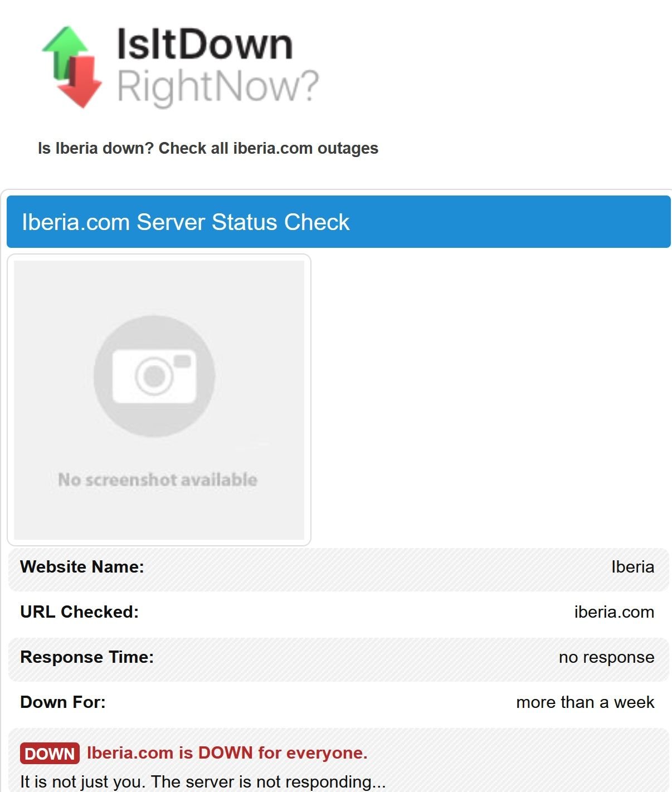Click the 'no response' value
The height and width of the screenshot is (792, 672).
point(606,657)
